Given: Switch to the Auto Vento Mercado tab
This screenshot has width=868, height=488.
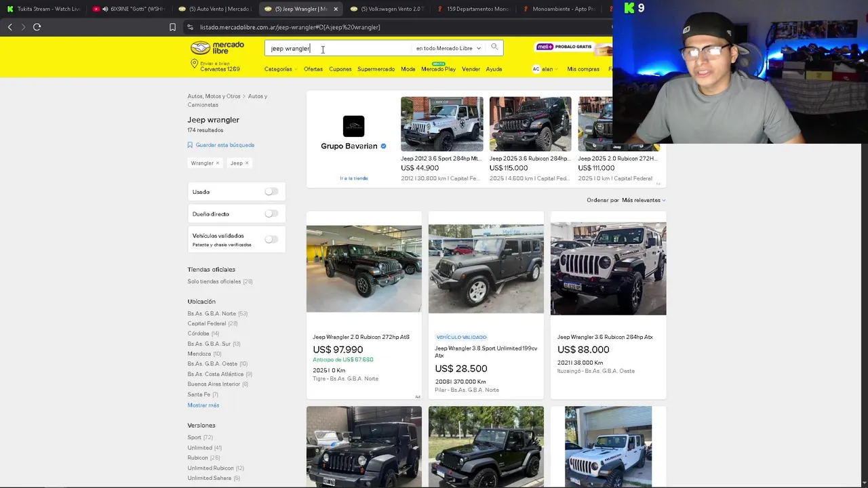Looking at the screenshot, I should [x=214, y=9].
